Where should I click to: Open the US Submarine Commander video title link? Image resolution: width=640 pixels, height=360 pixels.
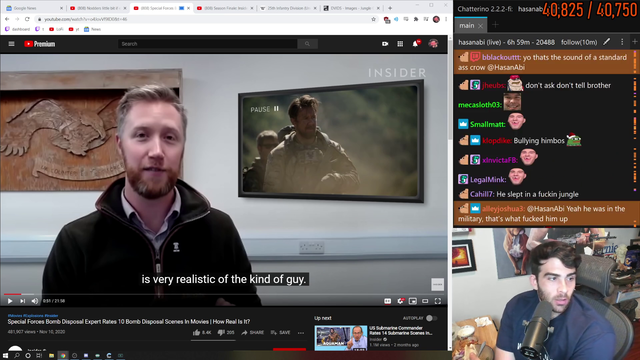pyautogui.click(x=400, y=330)
